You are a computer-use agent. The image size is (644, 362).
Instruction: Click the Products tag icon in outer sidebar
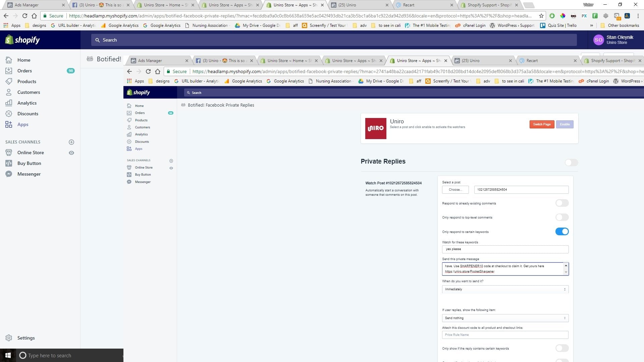tap(9, 81)
